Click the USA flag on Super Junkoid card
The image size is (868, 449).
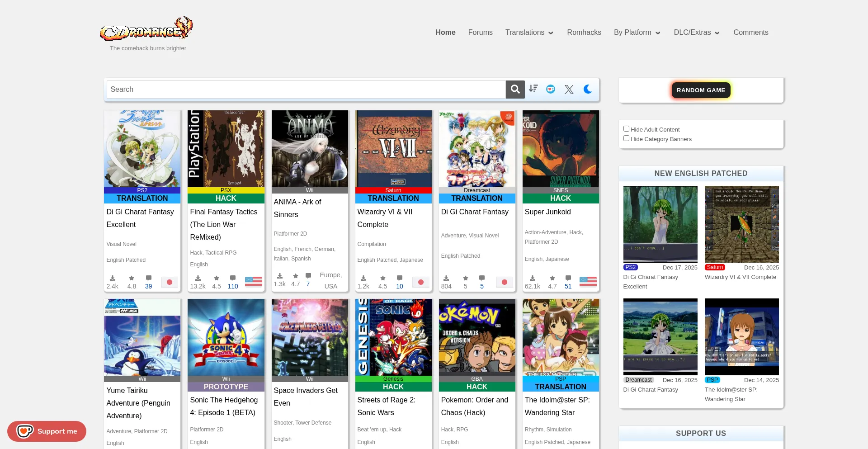tap(588, 282)
